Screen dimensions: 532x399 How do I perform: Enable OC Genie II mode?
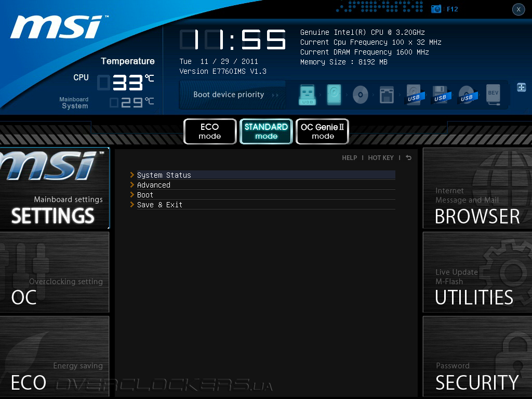[322, 131]
